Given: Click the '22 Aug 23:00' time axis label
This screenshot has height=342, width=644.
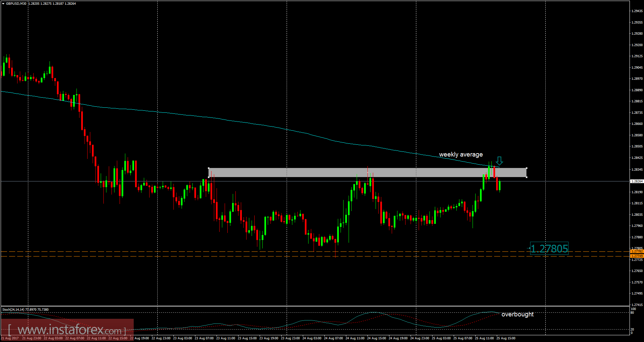Looking at the screenshot, I should pyautogui.click(x=161, y=338).
